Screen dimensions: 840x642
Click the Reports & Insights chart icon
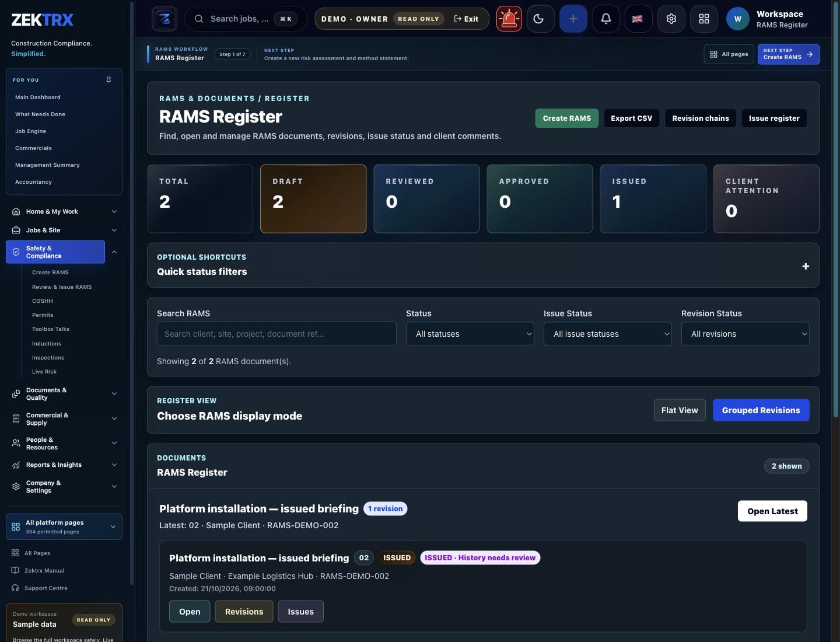pos(16,465)
